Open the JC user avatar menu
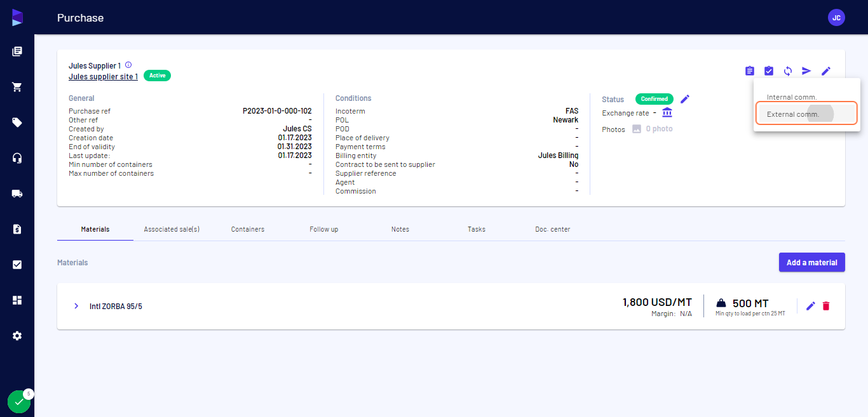The image size is (868, 417). pos(836,18)
